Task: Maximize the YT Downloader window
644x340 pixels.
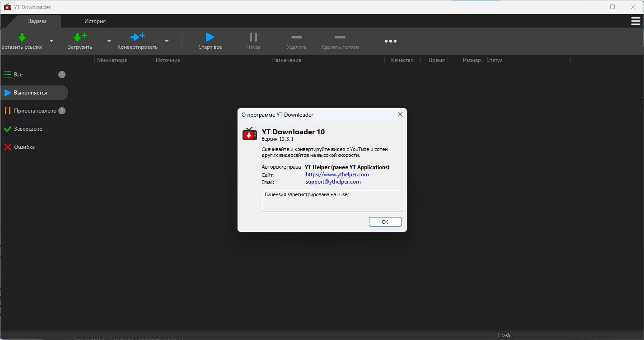Action: [612, 7]
